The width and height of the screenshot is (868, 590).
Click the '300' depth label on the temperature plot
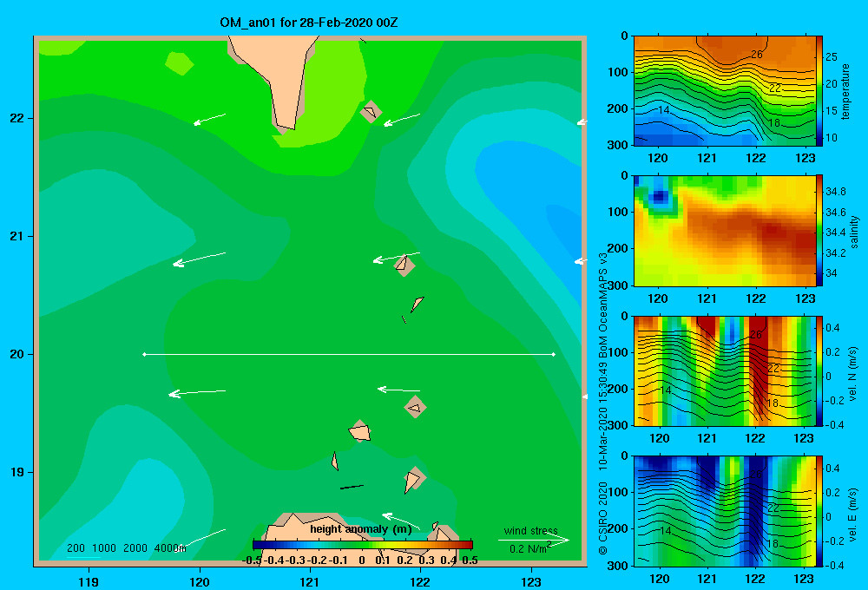coord(618,145)
